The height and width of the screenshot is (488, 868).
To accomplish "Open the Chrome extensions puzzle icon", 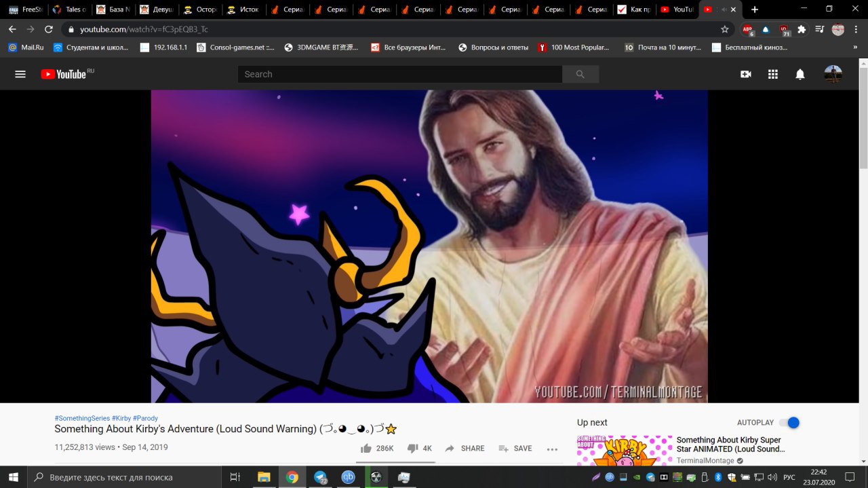I will 802,29.
